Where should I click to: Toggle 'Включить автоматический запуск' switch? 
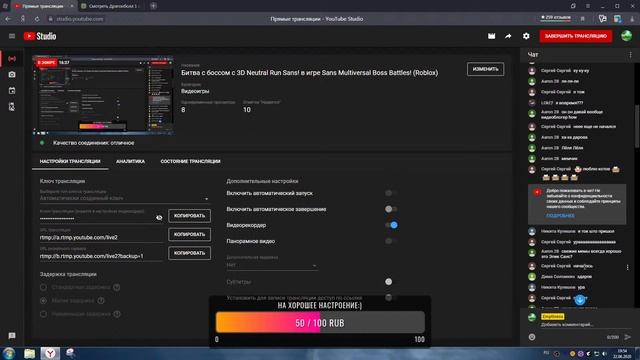(391, 193)
